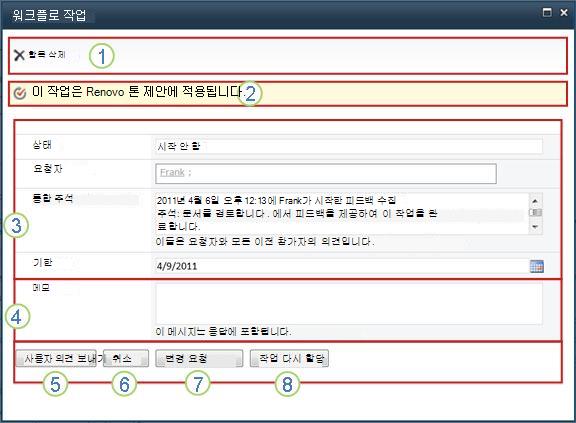Image resolution: width=576 pixels, height=423 pixels.
Task: Click the 워크플로 작업 title text
Action: tap(49, 15)
